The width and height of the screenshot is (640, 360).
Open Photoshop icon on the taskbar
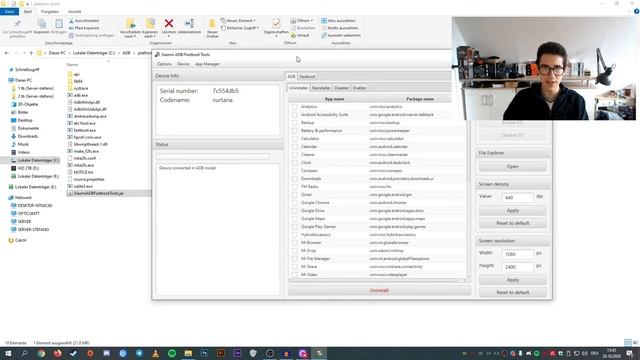pyautogui.click(x=204, y=353)
